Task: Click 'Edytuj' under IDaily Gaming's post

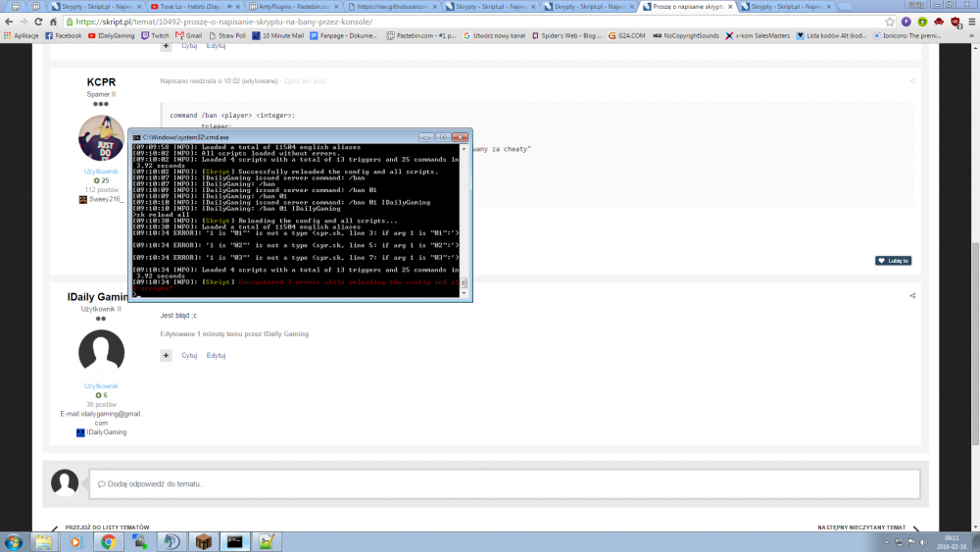Action: coord(216,355)
